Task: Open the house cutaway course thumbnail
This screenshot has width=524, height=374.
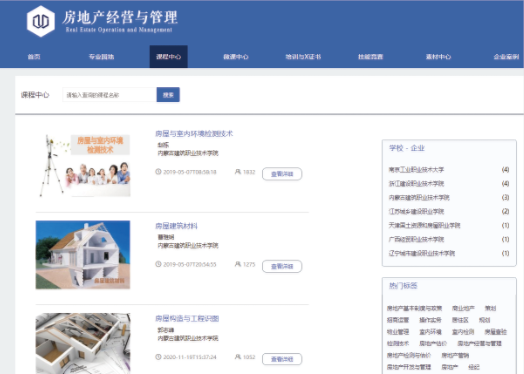Action: click(x=83, y=255)
